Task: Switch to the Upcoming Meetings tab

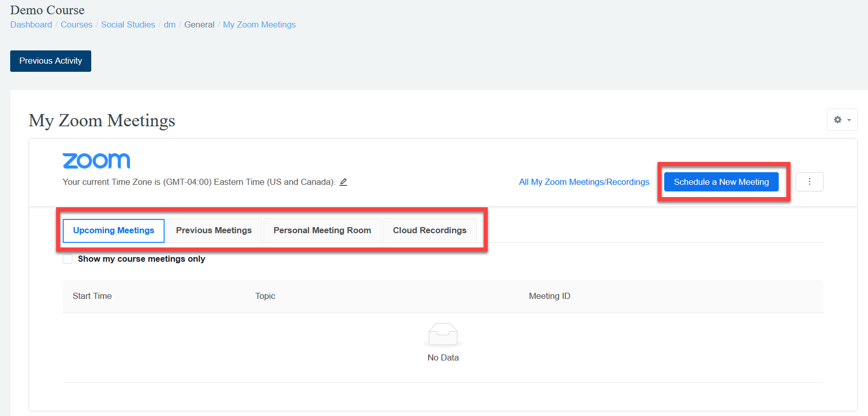Action: (114, 231)
